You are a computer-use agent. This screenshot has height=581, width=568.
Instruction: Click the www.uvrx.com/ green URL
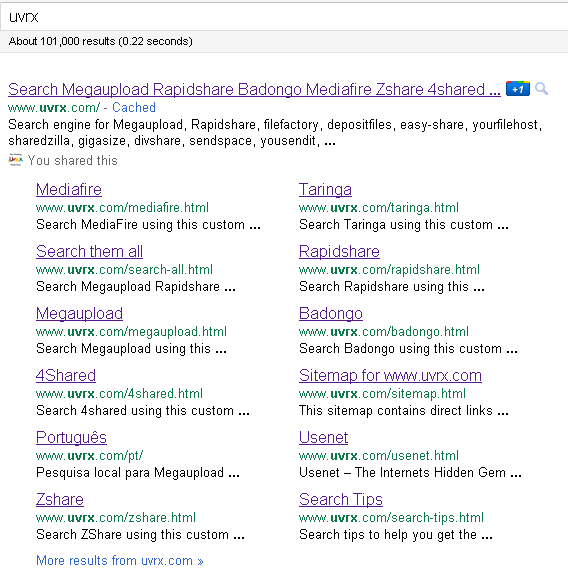click(54, 107)
